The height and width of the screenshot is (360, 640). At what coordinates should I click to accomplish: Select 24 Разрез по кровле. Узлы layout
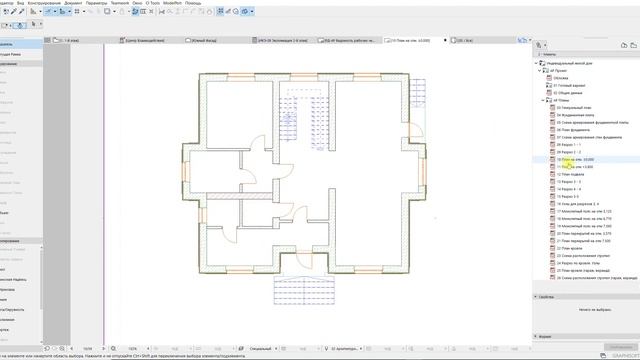tap(578, 263)
